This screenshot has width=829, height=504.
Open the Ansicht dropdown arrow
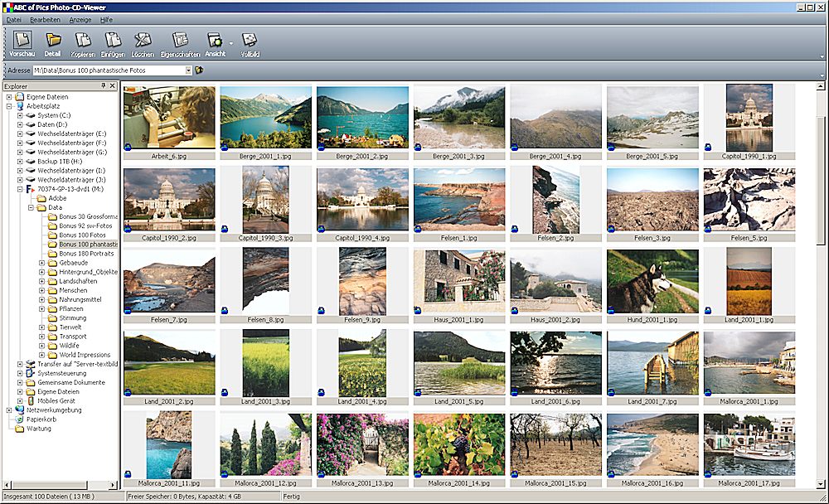[x=231, y=42]
